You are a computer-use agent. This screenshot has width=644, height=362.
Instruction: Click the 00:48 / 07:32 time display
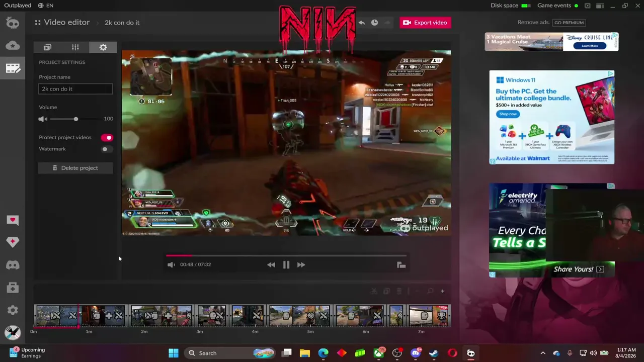click(x=195, y=264)
